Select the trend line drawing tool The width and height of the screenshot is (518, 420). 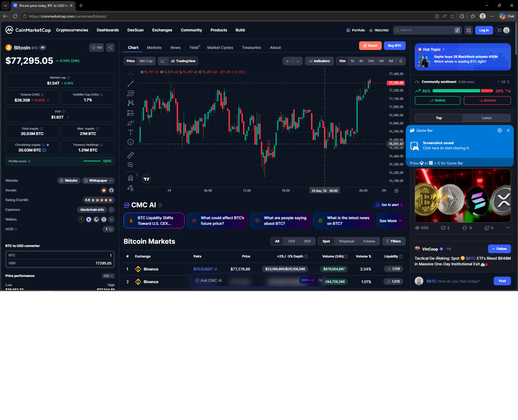tap(130, 84)
